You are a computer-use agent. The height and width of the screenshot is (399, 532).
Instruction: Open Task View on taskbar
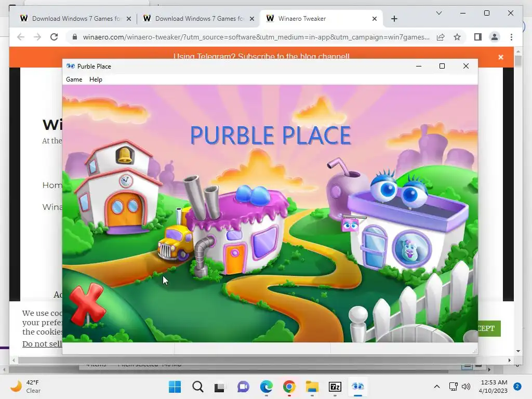pos(220,387)
